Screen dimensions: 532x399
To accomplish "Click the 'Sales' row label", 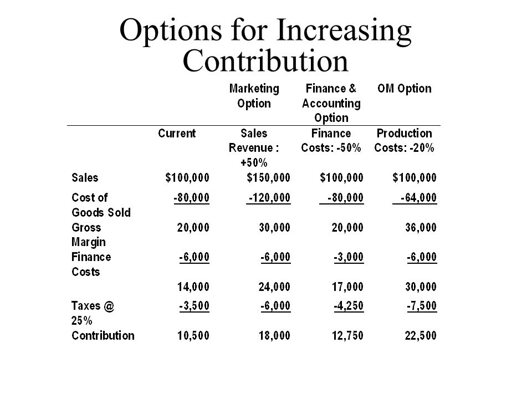I will (85, 178).
